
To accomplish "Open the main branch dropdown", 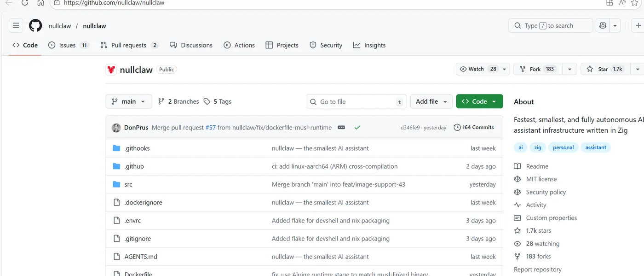I will 129,101.
